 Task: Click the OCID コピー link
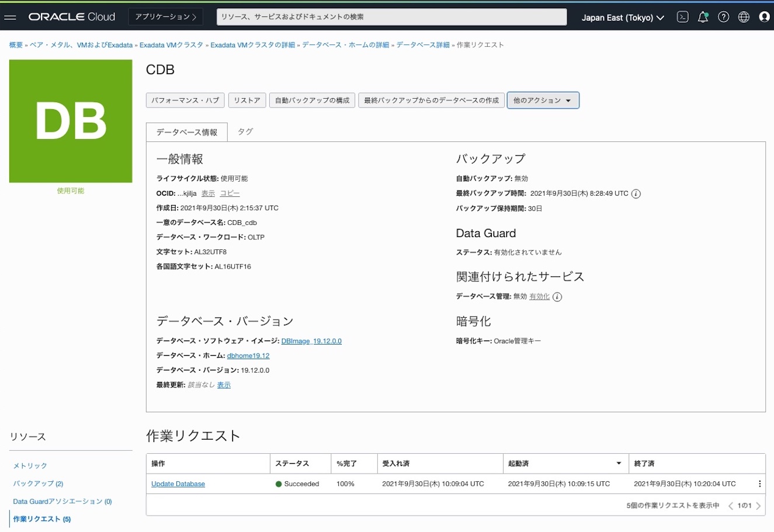230,193
